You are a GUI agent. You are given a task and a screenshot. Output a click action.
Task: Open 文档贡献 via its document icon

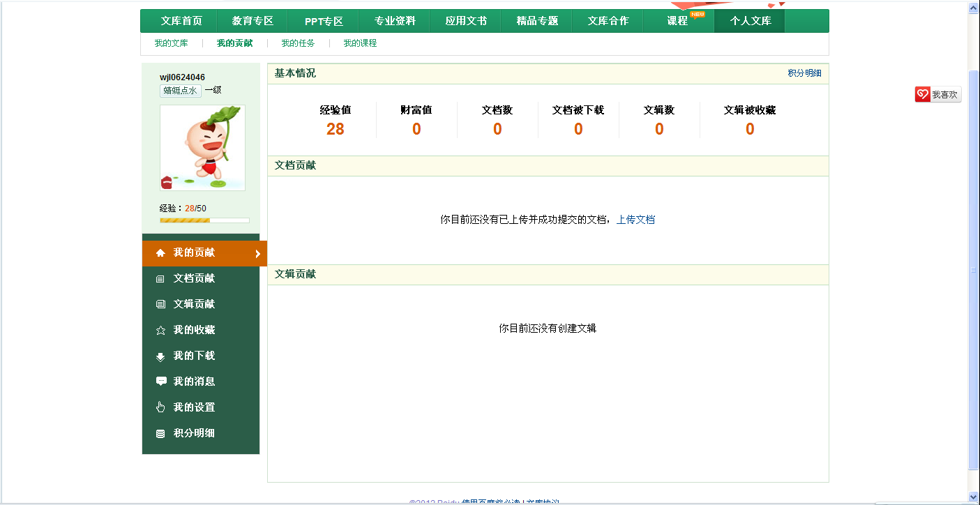pos(161,278)
